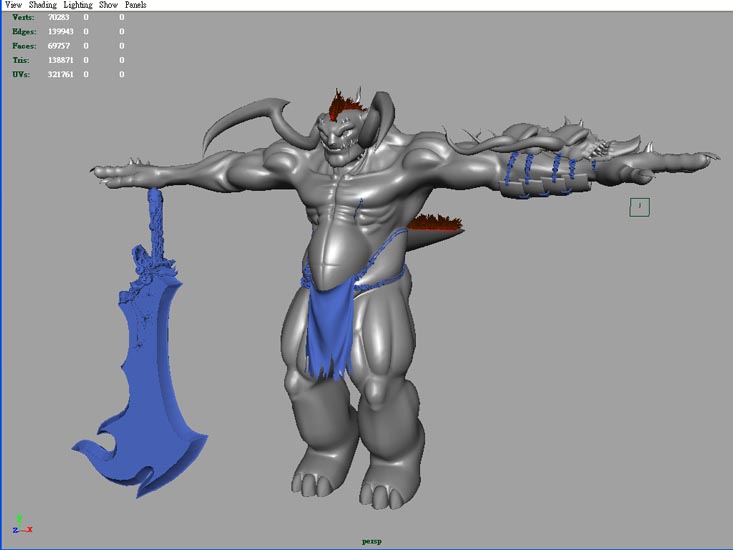The width and height of the screenshot is (733, 550).
Task: Click the Verts count 70283
Action: [x=58, y=17]
